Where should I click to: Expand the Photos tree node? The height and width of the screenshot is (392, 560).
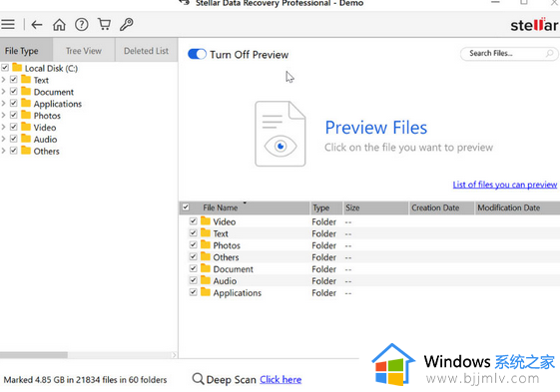click(3, 115)
